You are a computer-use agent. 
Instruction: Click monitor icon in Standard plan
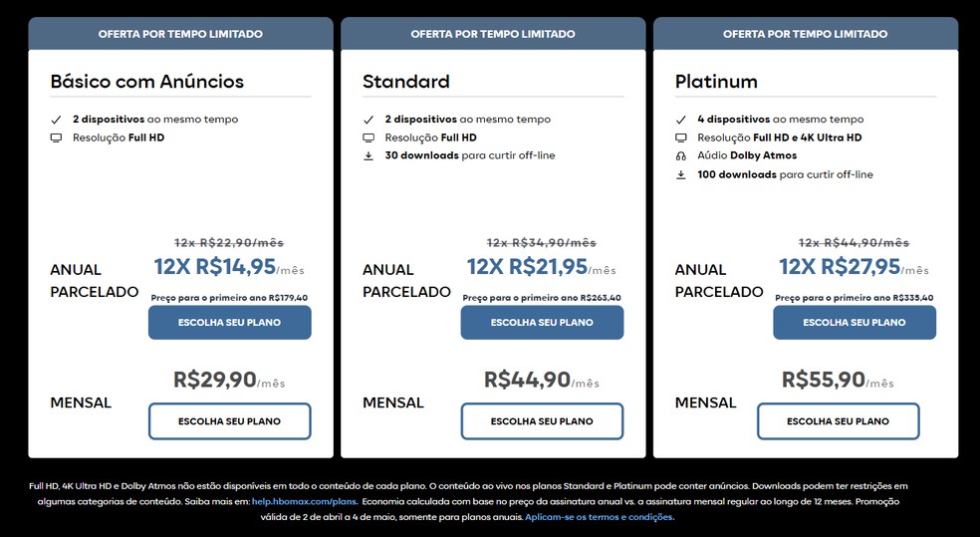[368, 137]
